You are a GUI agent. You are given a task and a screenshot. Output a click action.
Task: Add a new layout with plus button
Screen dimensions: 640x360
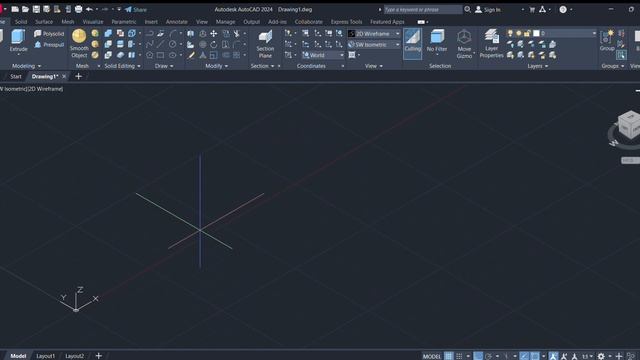(98, 356)
